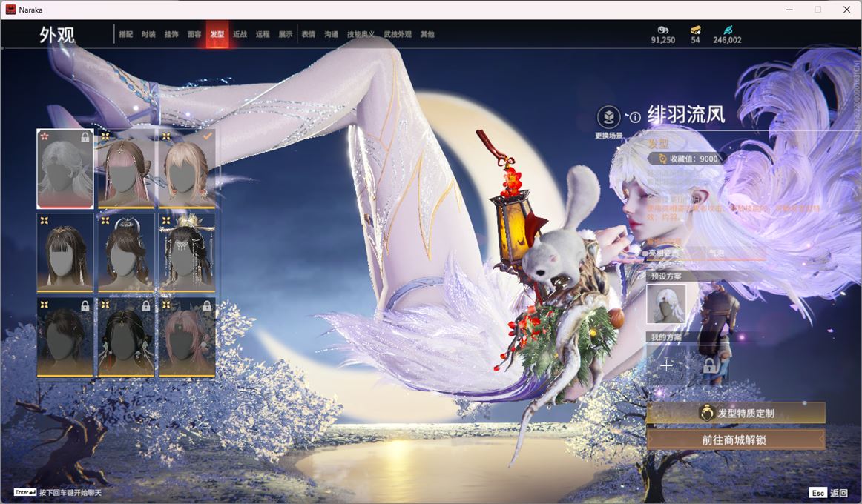Image resolution: width=862 pixels, height=504 pixels.
Task: Click the 返回 label next to Esc
Action: [839, 493]
